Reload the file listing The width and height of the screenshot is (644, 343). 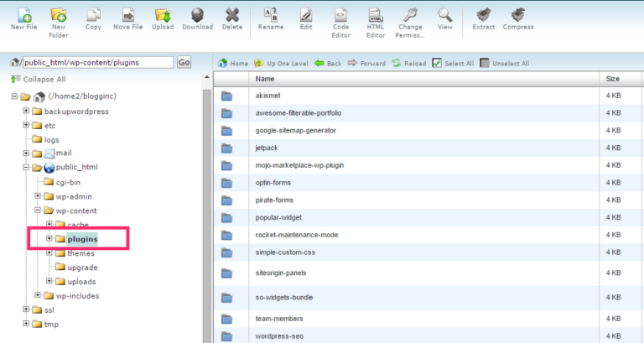coord(409,63)
